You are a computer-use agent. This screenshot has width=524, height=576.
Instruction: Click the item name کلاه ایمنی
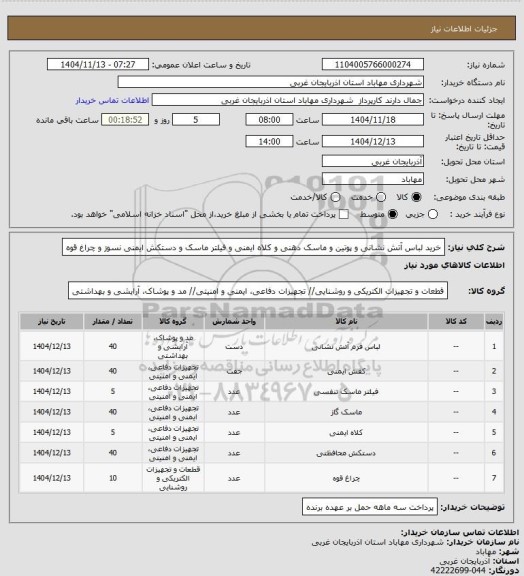pos(346,432)
